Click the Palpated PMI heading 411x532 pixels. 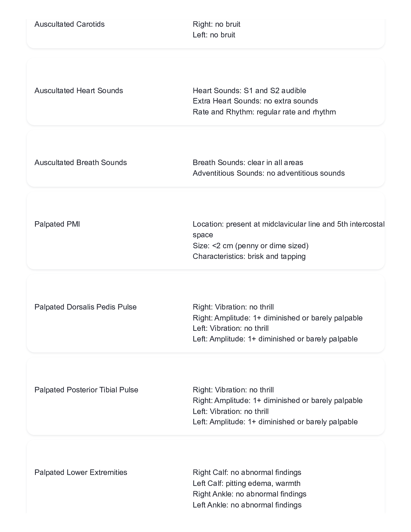pyautogui.click(x=57, y=224)
